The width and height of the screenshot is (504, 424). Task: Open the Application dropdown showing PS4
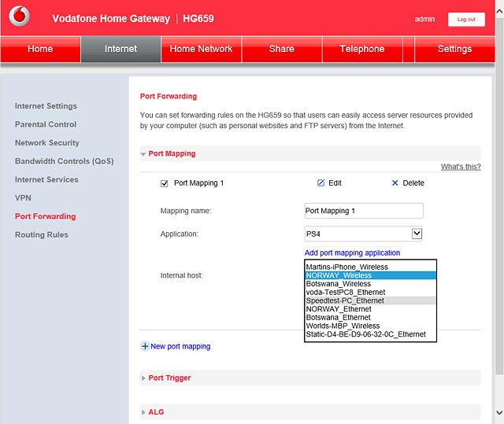pos(364,234)
